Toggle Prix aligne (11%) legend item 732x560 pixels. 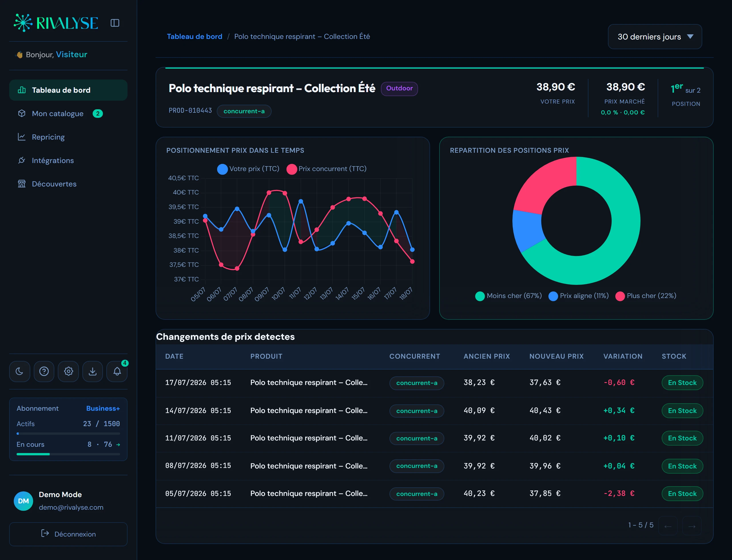tap(578, 296)
